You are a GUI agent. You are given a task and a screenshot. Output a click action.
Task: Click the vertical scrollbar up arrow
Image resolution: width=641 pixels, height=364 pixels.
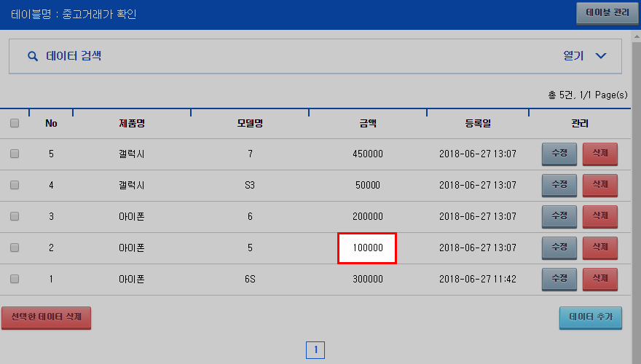click(637, 36)
